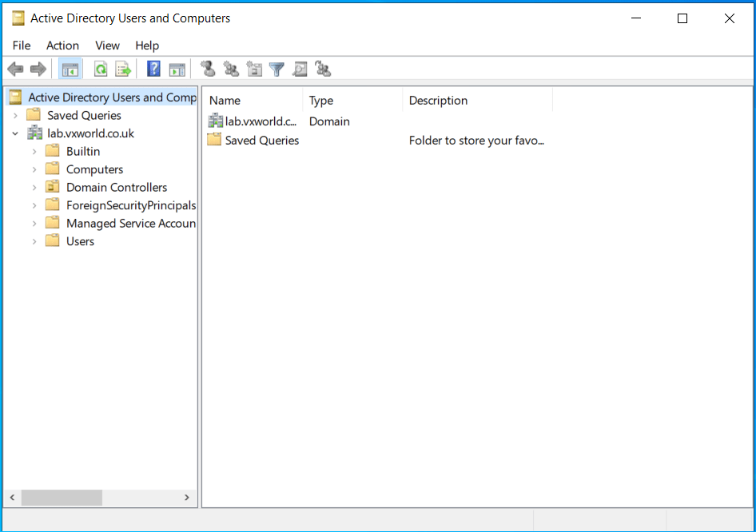Select the Saved Queries tree item
The image size is (756, 532).
coord(84,115)
